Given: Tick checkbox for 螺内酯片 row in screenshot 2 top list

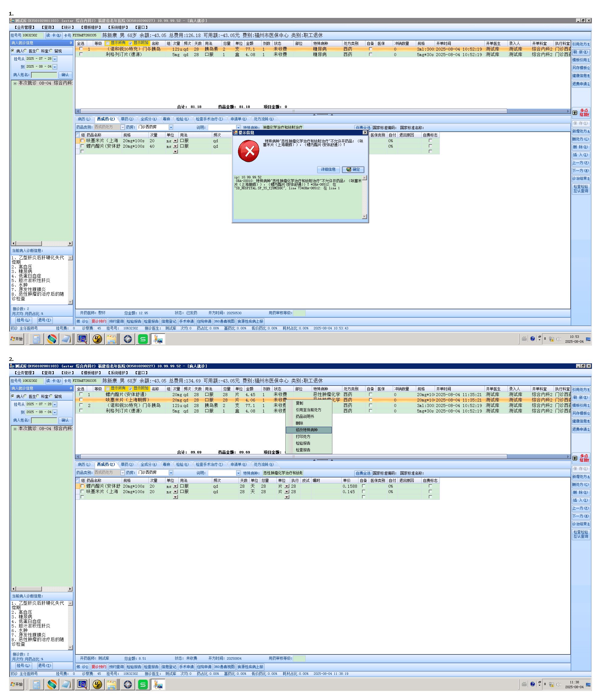Looking at the screenshot, I should click(x=81, y=394).
